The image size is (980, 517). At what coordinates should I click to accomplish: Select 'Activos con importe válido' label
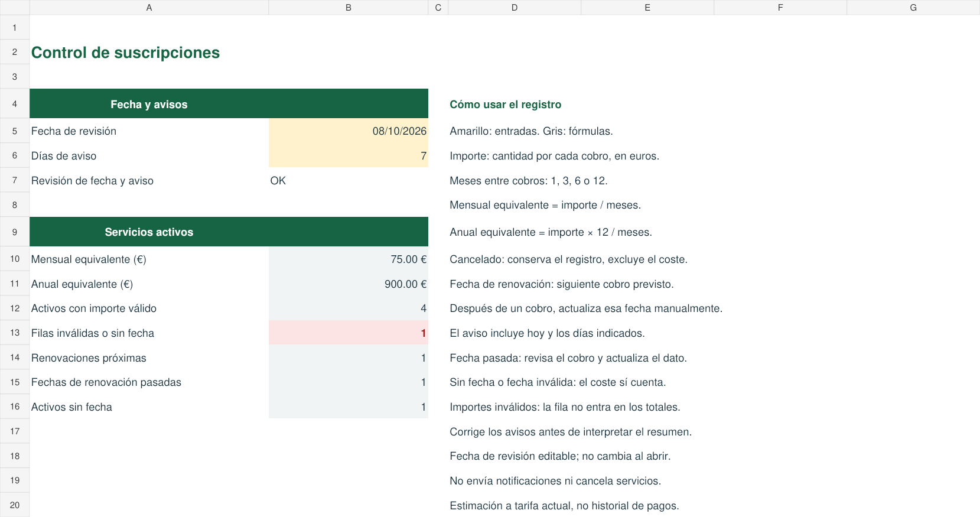point(94,308)
